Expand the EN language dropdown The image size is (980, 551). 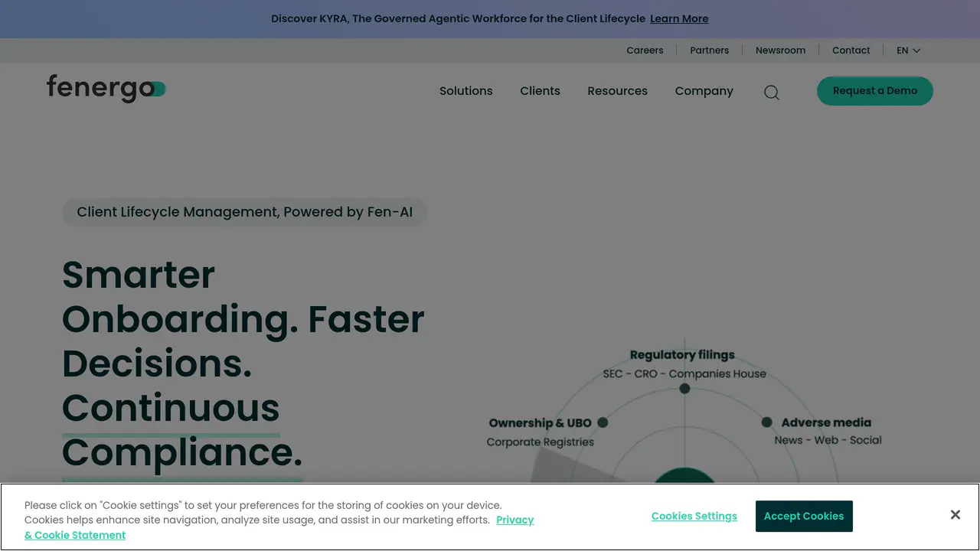pos(909,51)
